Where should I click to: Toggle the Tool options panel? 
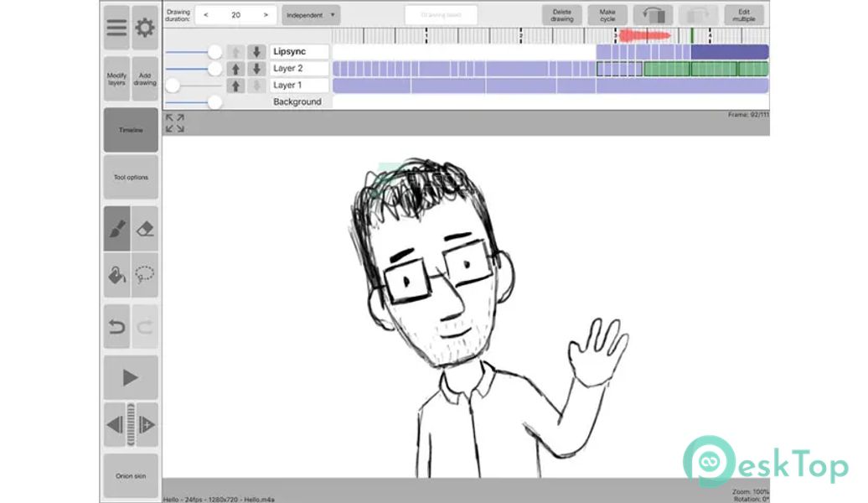(131, 177)
